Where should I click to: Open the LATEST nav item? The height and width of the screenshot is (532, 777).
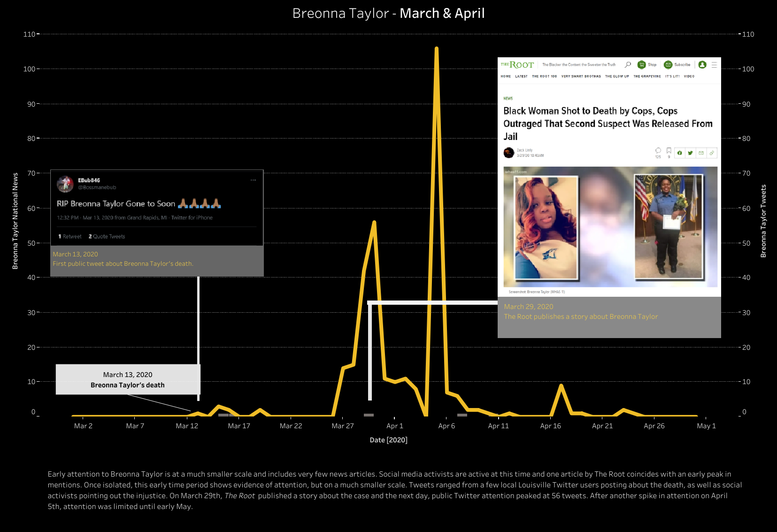[x=521, y=76]
